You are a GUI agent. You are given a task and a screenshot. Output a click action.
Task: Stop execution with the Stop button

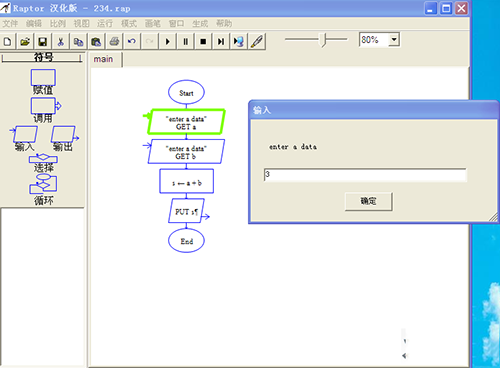(x=203, y=42)
